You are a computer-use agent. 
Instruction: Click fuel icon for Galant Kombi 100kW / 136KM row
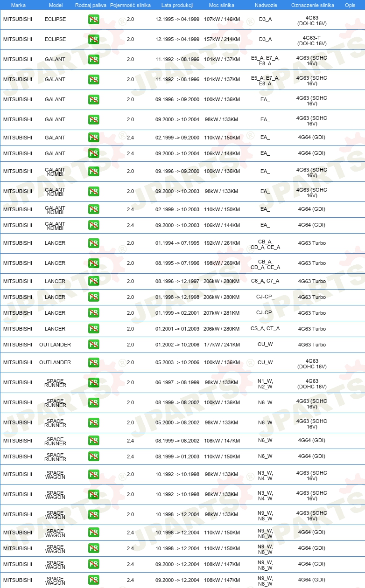click(x=93, y=171)
